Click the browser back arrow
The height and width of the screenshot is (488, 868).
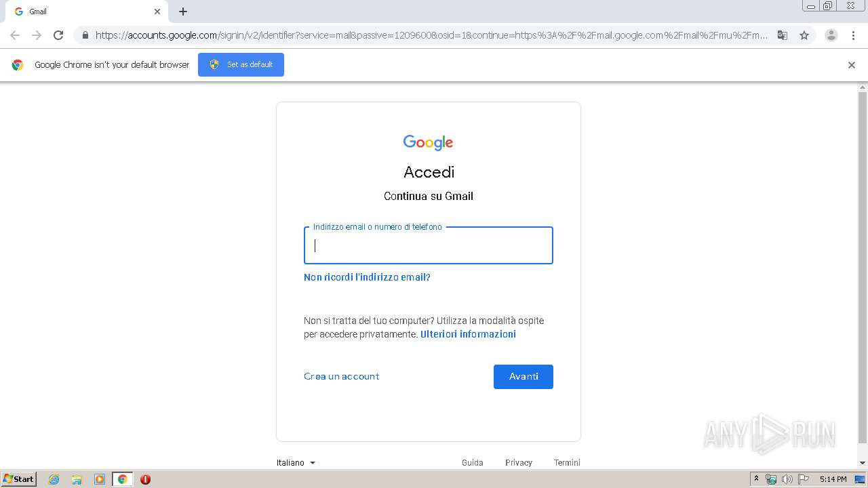pos(15,35)
